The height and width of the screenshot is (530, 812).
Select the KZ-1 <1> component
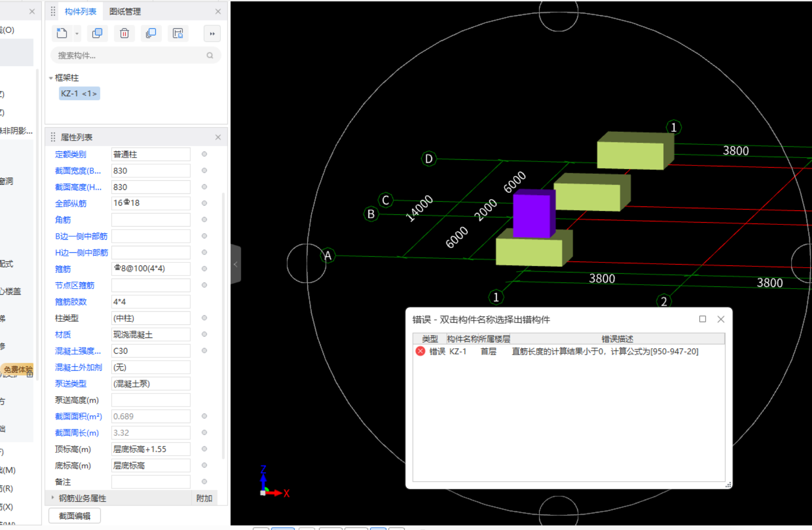(79, 93)
